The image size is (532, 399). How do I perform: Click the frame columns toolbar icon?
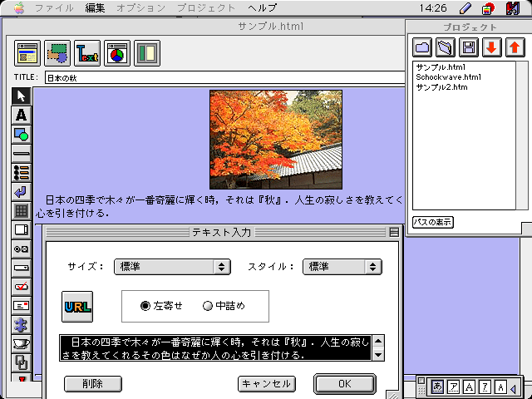click(x=147, y=53)
